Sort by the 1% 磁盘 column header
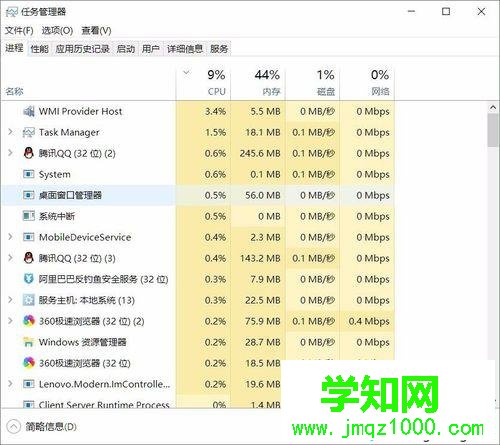 [313, 83]
